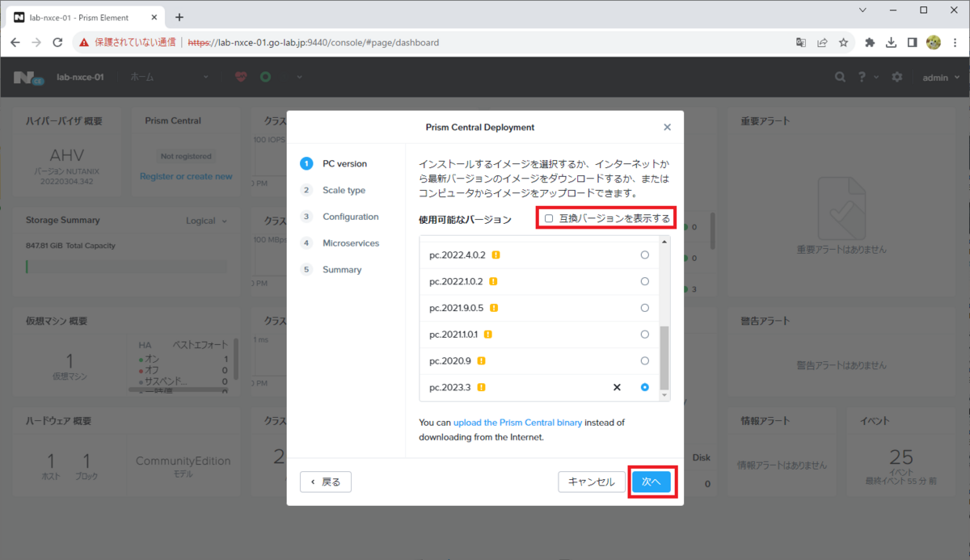
Task: Click the not secure warning in the address bar
Action: tap(128, 42)
